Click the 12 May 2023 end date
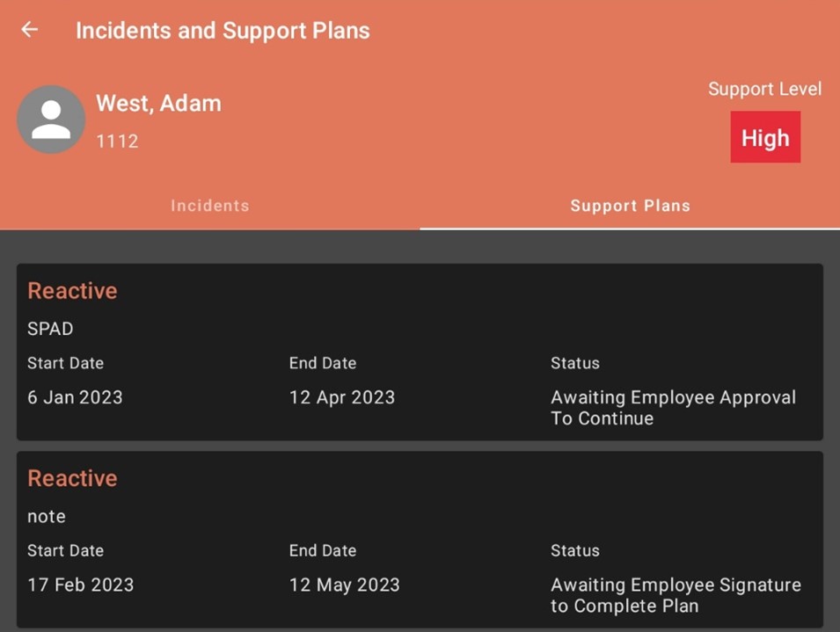 [x=345, y=585]
